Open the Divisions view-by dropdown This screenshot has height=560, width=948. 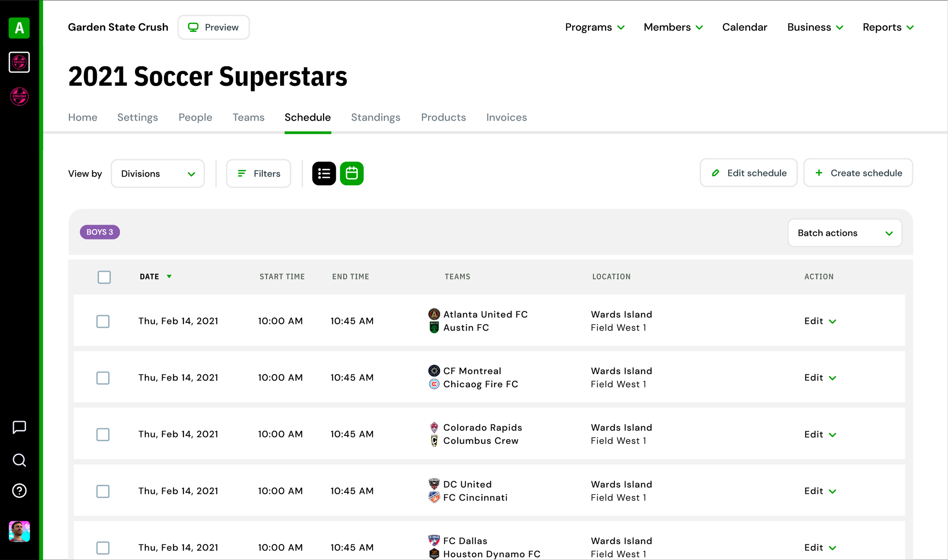pyautogui.click(x=158, y=174)
